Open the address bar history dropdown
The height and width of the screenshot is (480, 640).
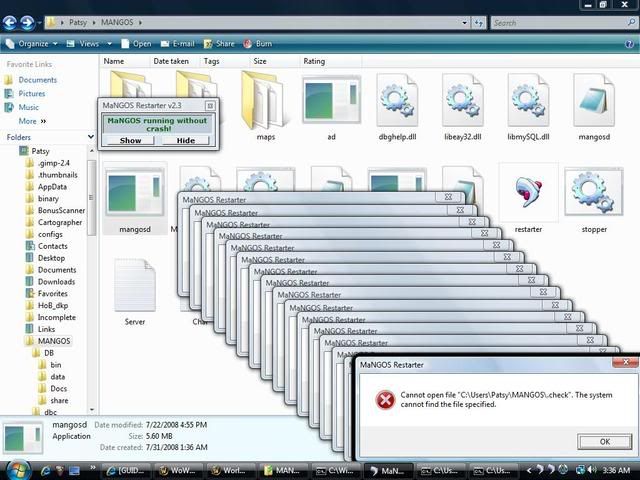click(464, 23)
